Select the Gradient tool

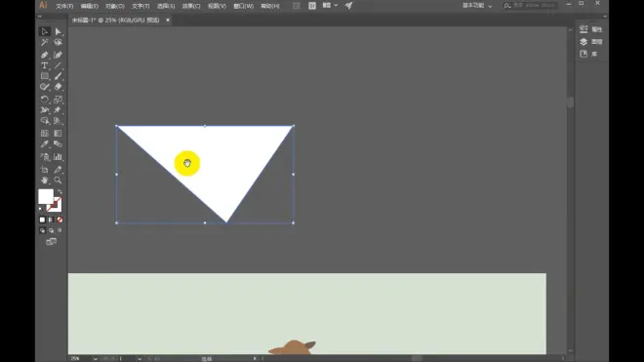coord(58,133)
